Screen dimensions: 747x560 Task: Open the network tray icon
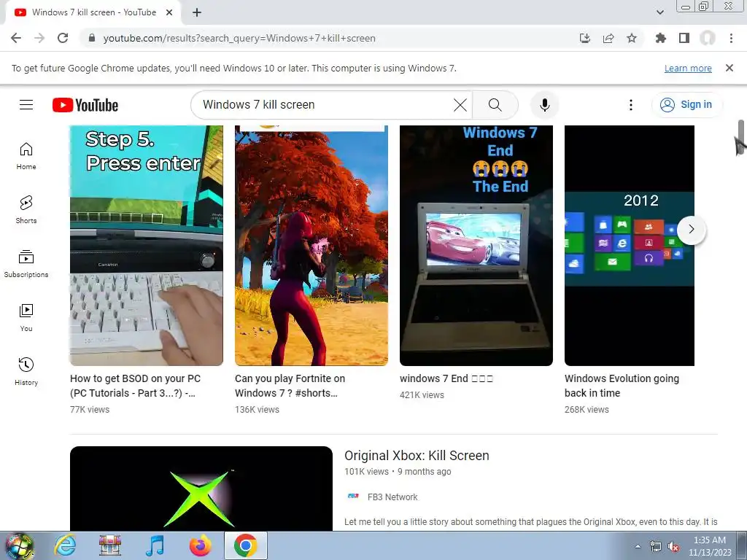(x=656, y=546)
